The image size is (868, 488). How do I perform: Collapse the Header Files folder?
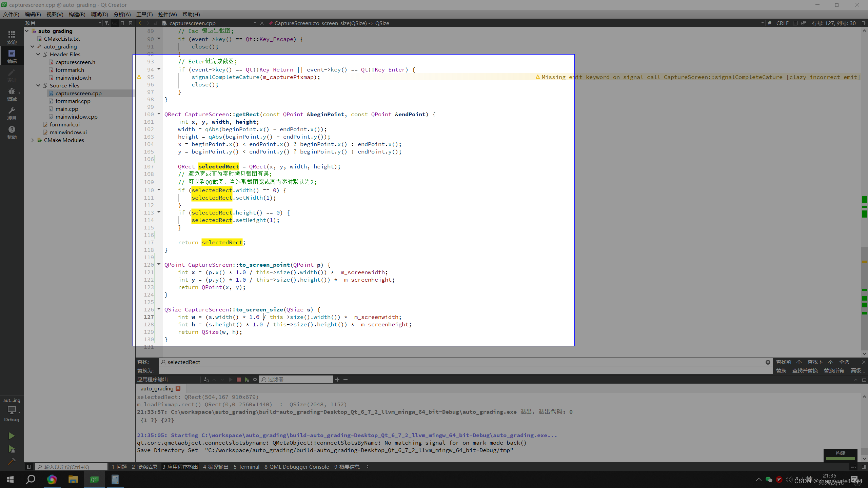tap(38, 54)
